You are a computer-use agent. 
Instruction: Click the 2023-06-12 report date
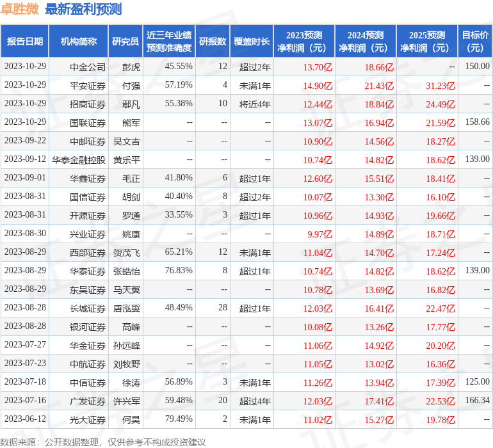[x=25, y=419]
